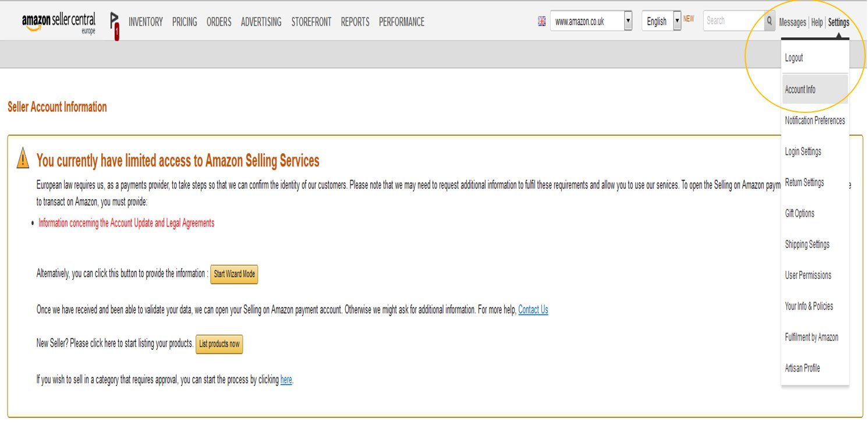Click the yellow warning triangle icon

tap(23, 158)
